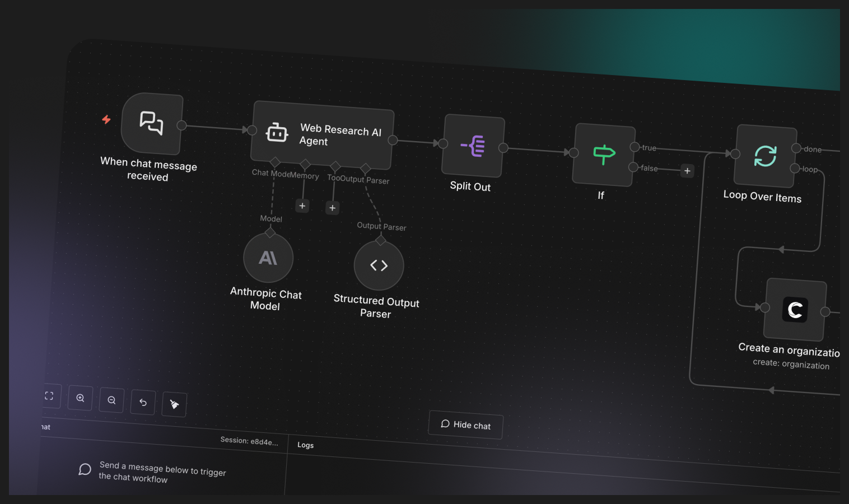Screen dimensions: 849x504
Task: Add a node after the false branch
Action: pos(687,171)
